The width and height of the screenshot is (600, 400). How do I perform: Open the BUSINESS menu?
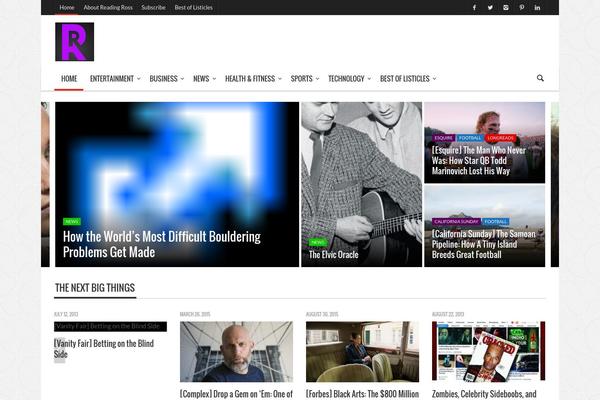[x=163, y=78]
